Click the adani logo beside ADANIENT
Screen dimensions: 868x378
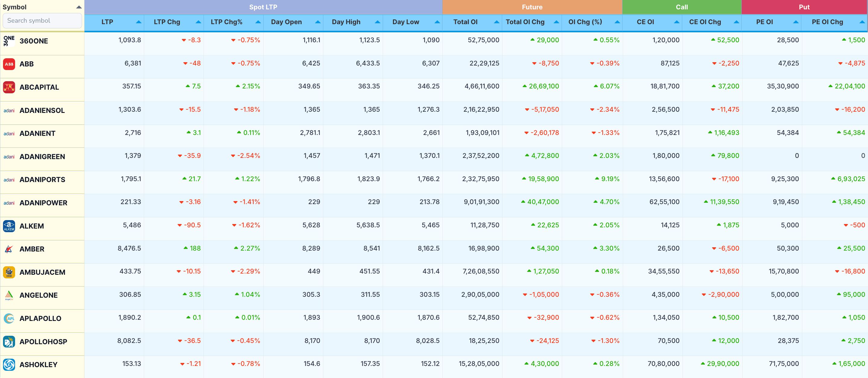[9, 133]
